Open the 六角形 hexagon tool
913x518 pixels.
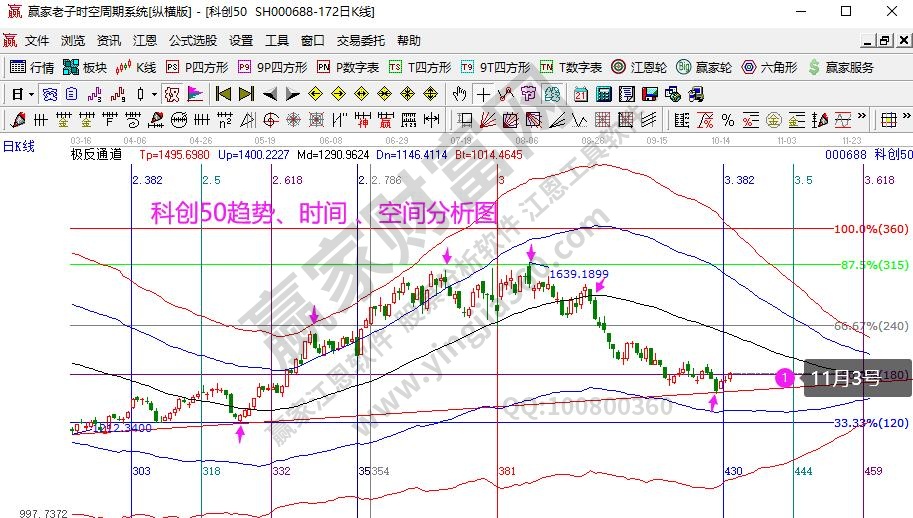click(769, 68)
